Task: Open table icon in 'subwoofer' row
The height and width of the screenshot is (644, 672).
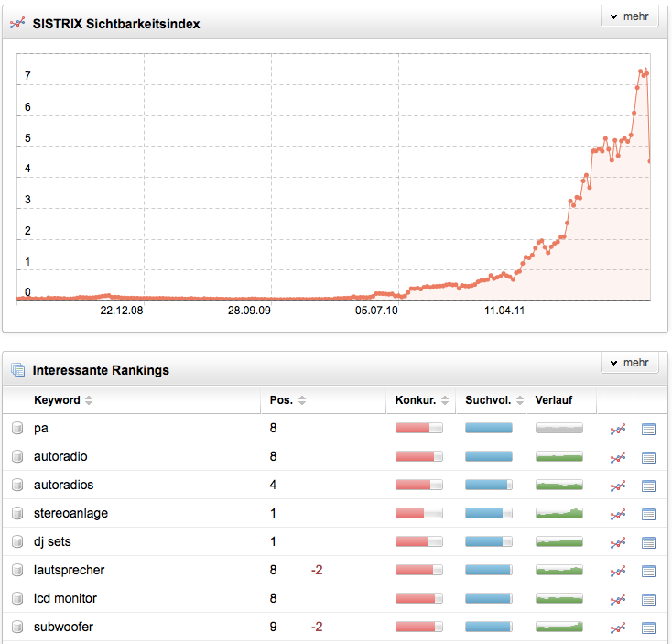Action: click(648, 628)
